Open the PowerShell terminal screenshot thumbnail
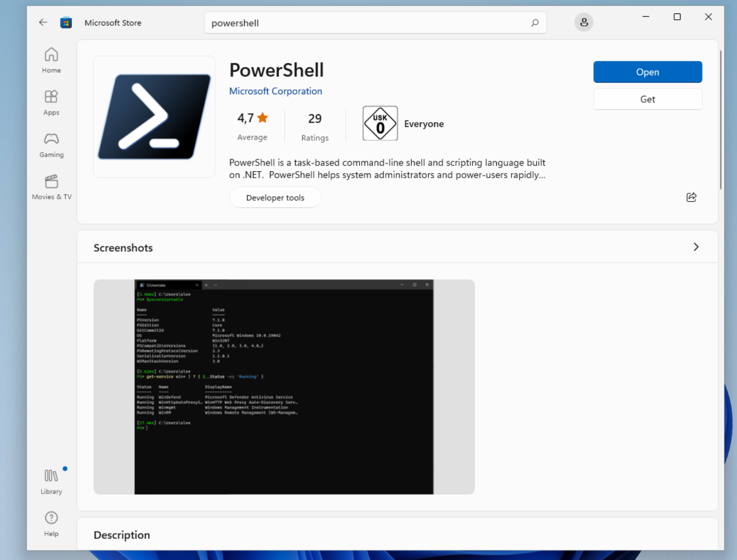 point(284,387)
